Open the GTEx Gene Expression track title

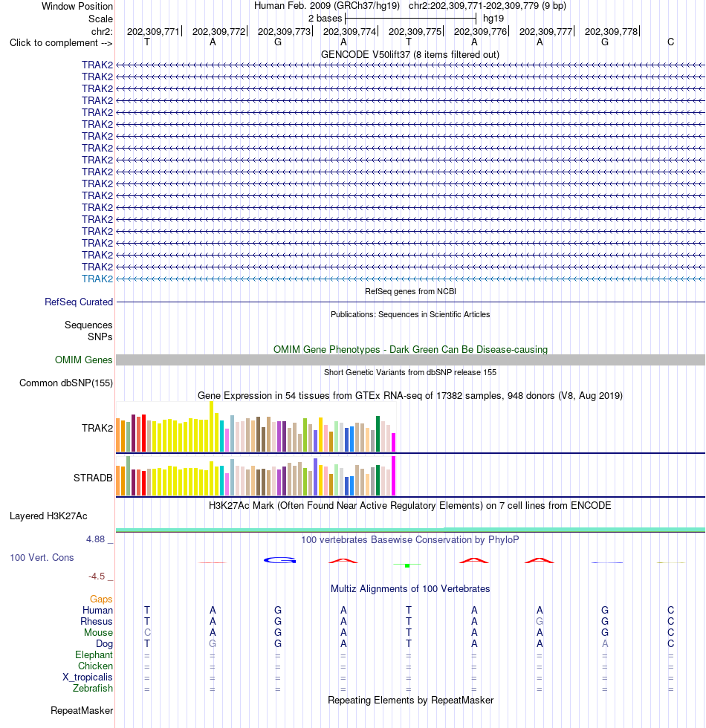click(410, 395)
